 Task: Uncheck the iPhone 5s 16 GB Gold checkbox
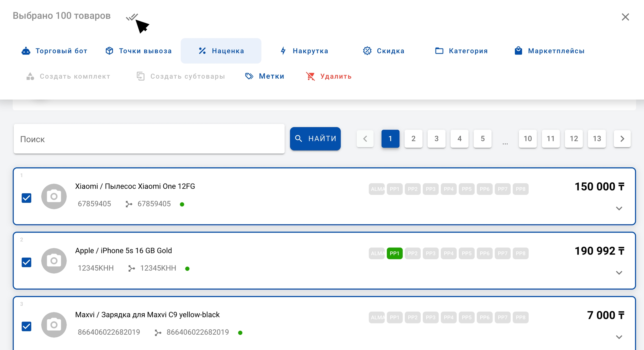click(27, 262)
